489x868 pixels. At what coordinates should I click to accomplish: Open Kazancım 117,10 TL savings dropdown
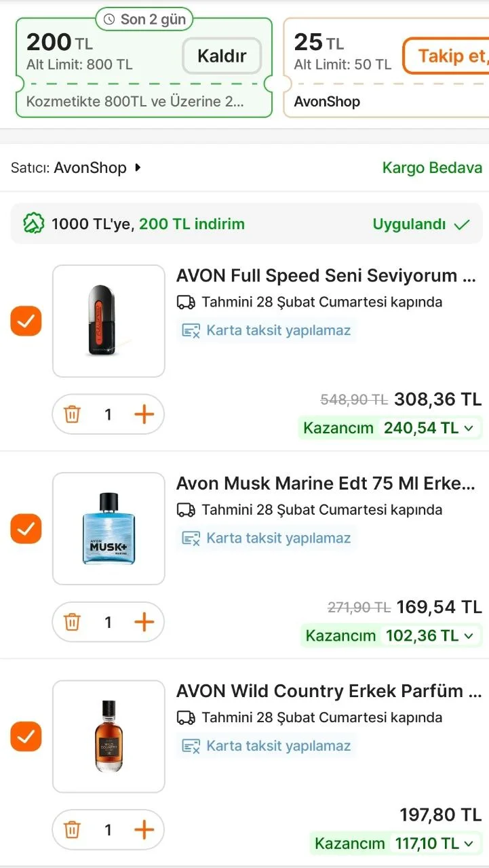(x=468, y=844)
